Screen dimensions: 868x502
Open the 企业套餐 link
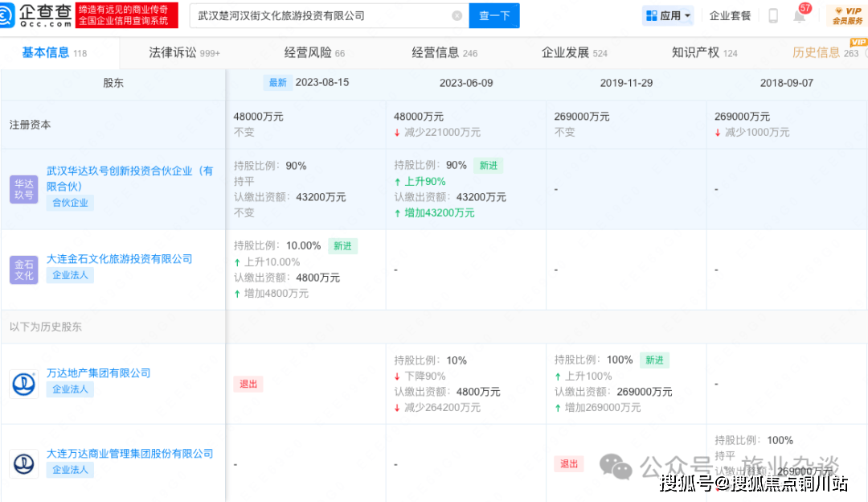(730, 15)
